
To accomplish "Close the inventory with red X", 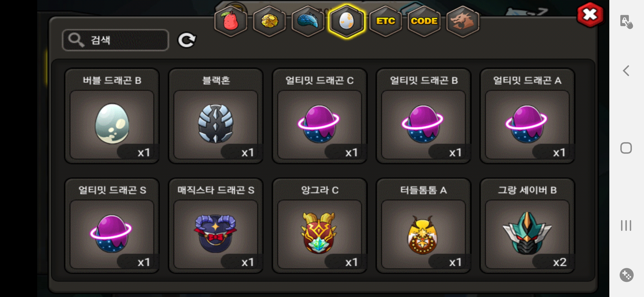I will pos(590,15).
